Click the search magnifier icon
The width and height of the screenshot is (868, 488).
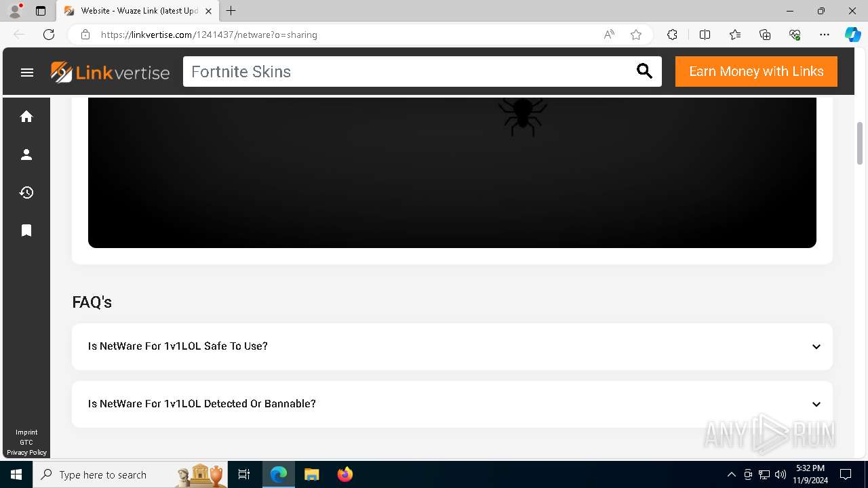pyautogui.click(x=644, y=71)
